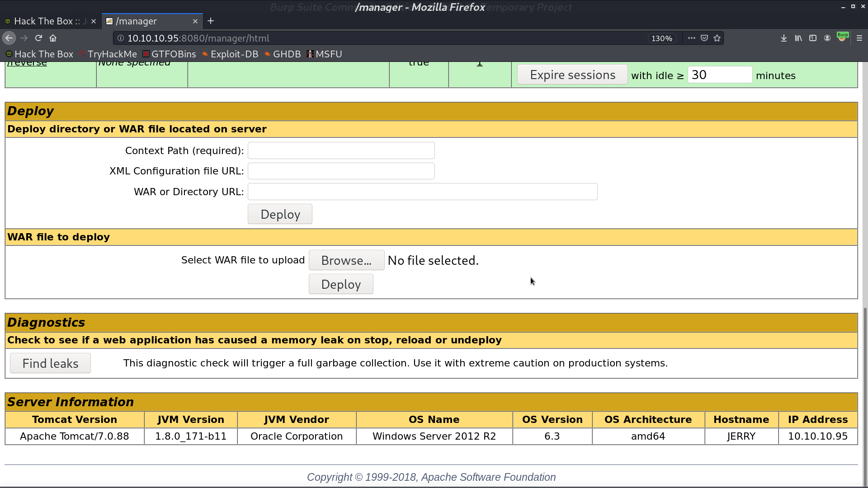Open the Firefox account icon
The width and height of the screenshot is (868, 488).
point(827,38)
